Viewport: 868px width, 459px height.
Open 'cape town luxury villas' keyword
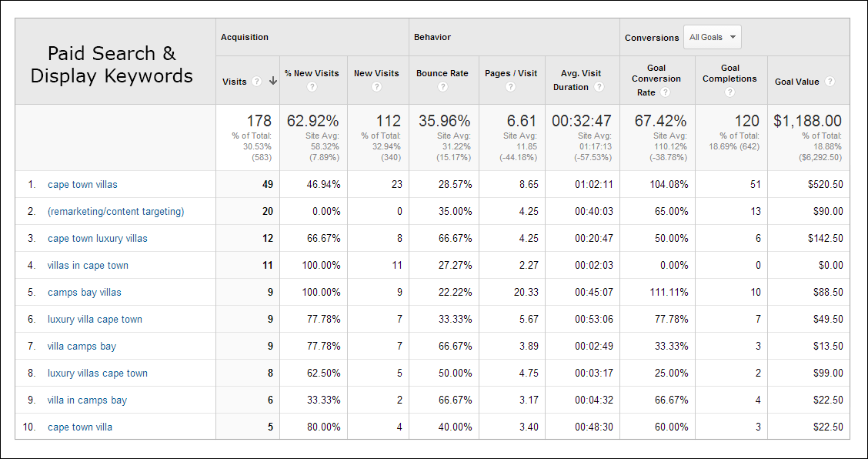tap(98, 239)
